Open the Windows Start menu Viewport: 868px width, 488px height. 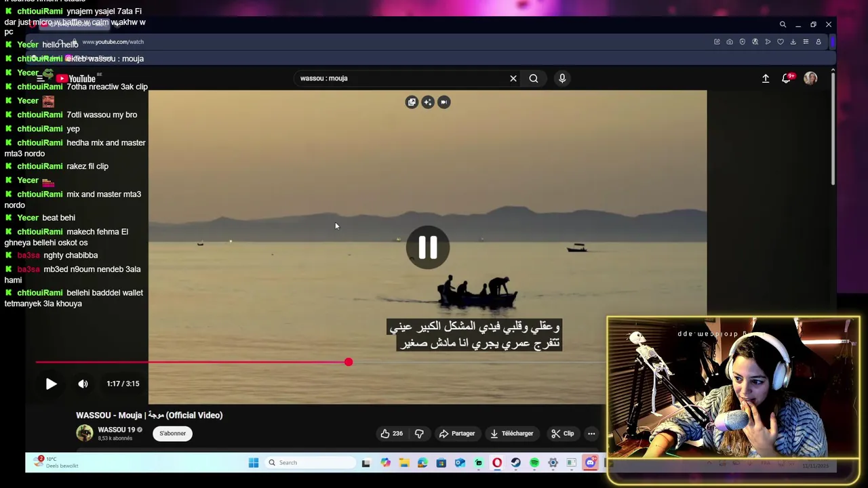click(254, 463)
